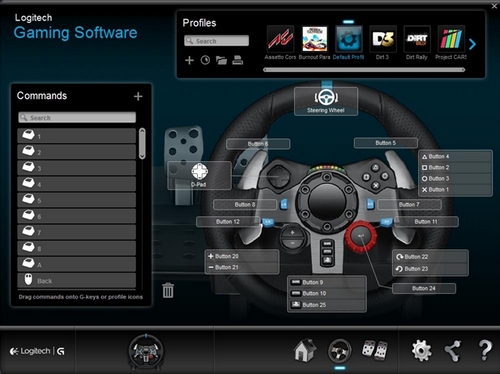Show more profiles with right arrow
This screenshot has width=500, height=374.
472,44
